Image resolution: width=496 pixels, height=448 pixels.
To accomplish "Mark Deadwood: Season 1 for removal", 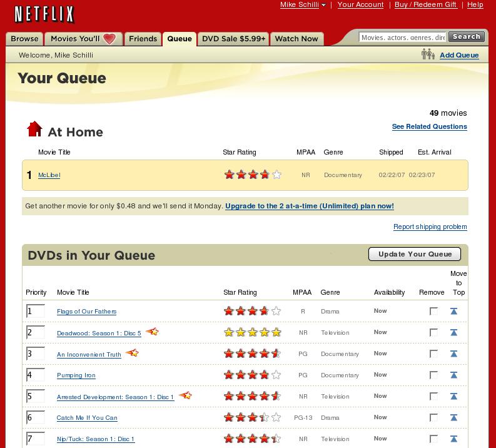I will click(433, 332).
